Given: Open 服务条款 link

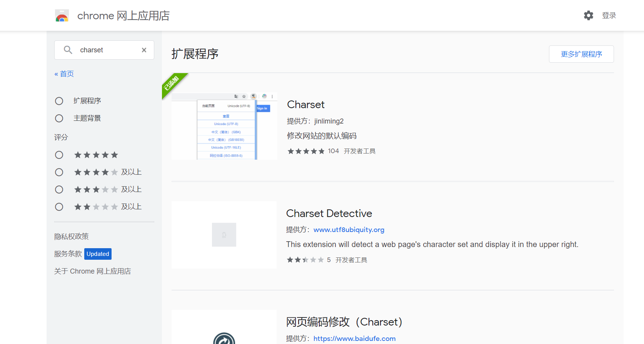Looking at the screenshot, I should [x=68, y=254].
